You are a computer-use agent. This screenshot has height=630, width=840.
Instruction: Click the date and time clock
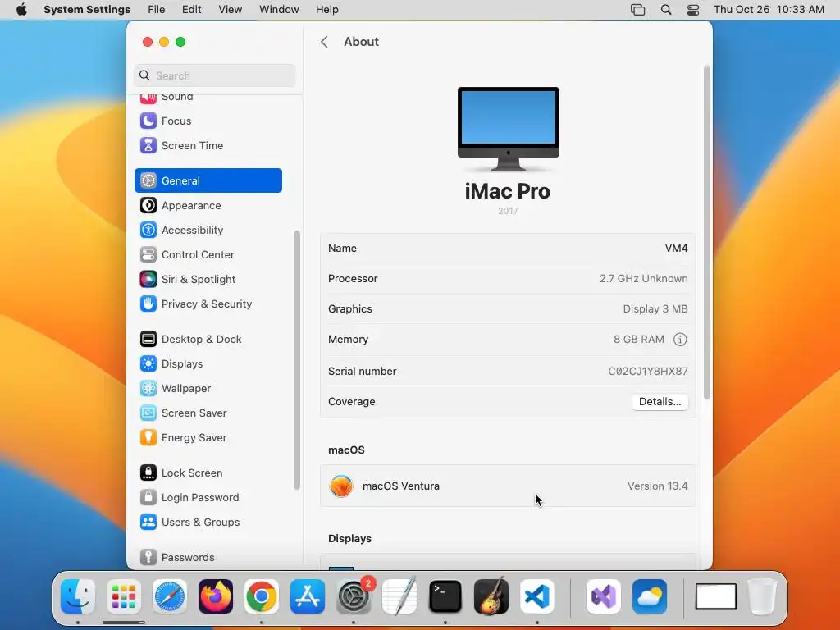769,10
